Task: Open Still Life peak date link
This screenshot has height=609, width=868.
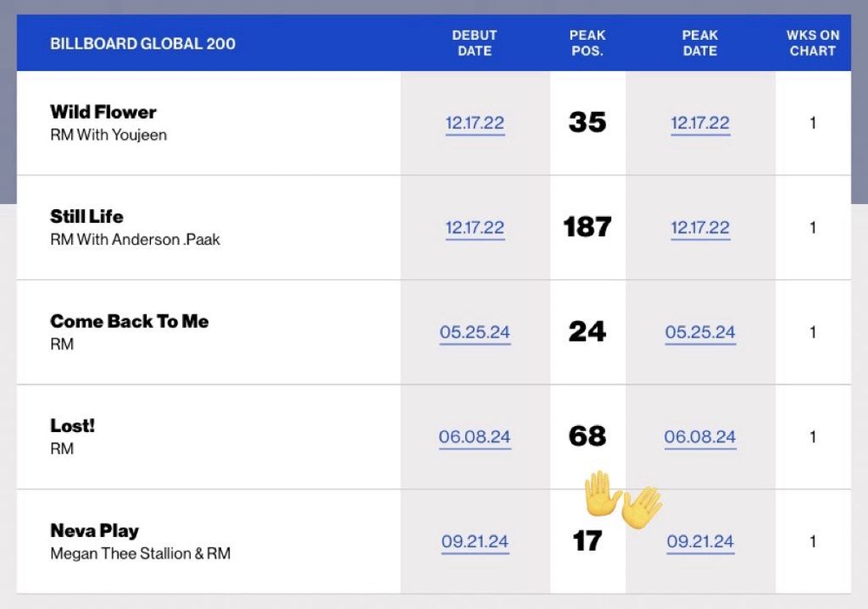Action: [700, 227]
